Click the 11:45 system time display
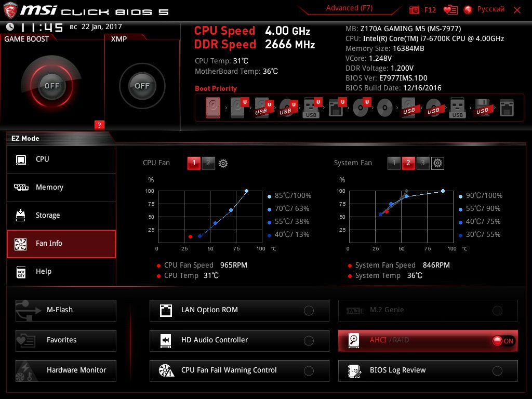Image resolution: width=532 pixels, height=399 pixels. point(42,27)
